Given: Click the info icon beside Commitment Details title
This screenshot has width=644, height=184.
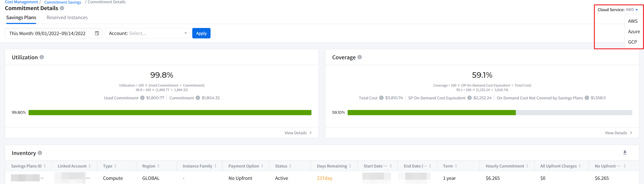Looking at the screenshot, I should 62,8.
